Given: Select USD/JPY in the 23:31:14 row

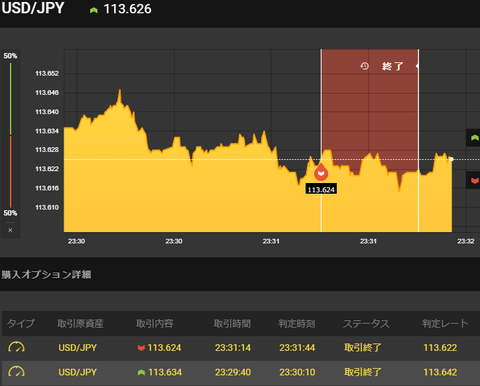Looking at the screenshot, I should point(78,348).
